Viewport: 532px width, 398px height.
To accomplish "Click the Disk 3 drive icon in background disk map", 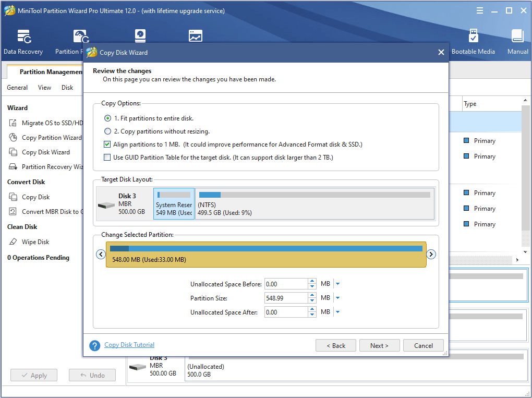I will pos(137,367).
